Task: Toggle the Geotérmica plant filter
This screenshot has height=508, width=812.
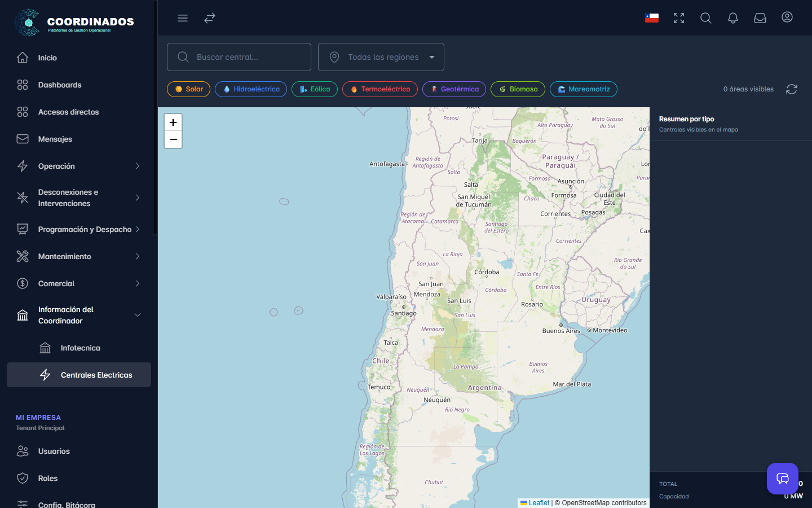Action: click(454, 89)
